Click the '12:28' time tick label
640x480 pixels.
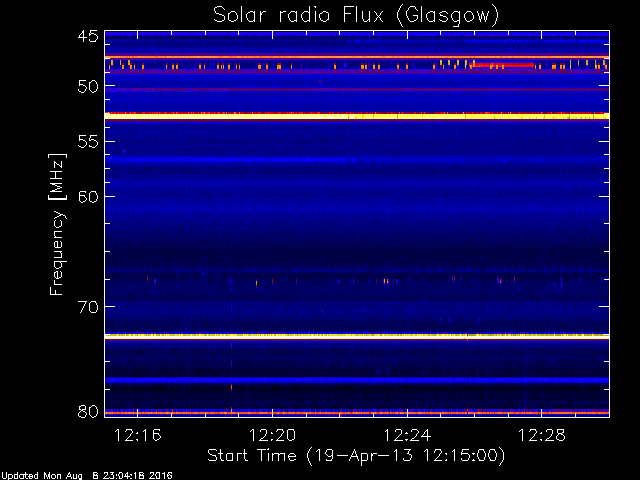coord(542,435)
